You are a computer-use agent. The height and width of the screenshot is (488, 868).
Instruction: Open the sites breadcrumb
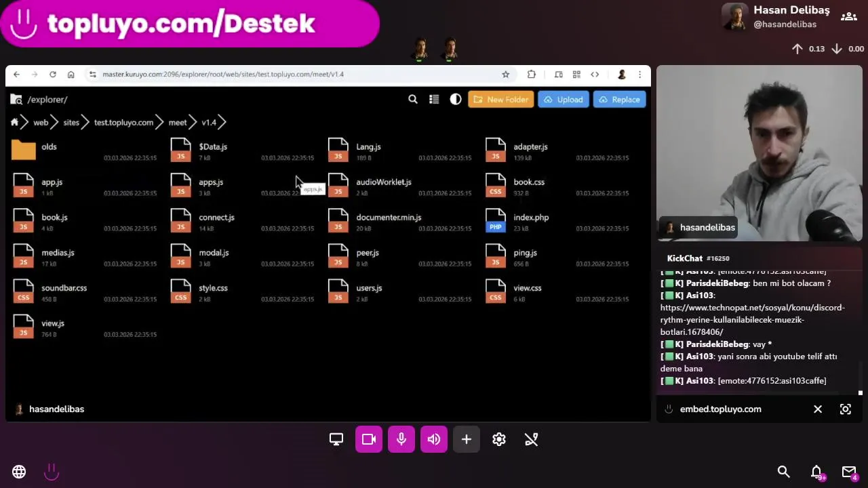tap(71, 123)
